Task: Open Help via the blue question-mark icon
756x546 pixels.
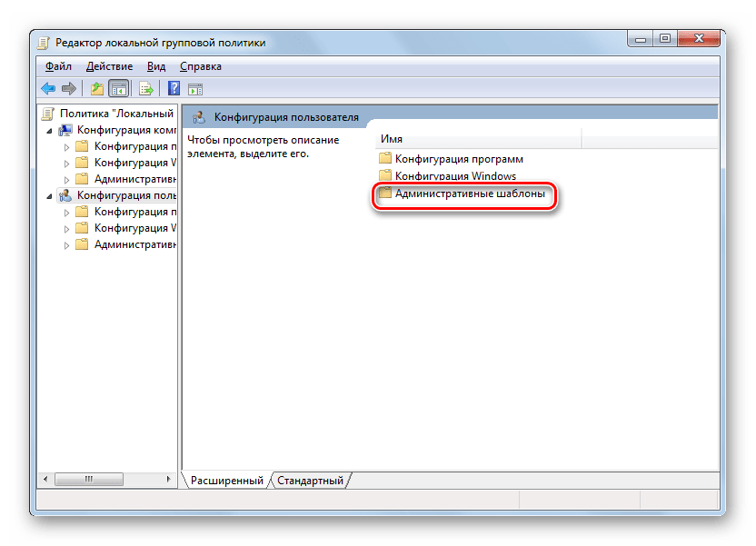Action: (x=174, y=89)
